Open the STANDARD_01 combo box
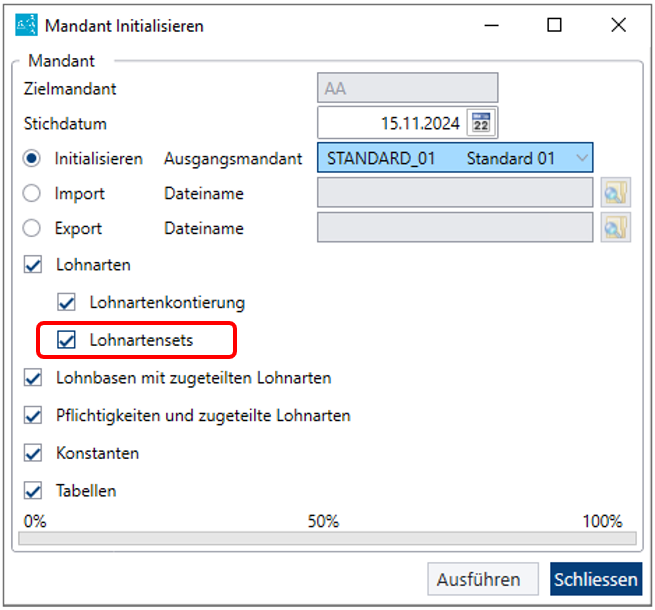The height and width of the screenshot is (610, 655). click(455, 158)
